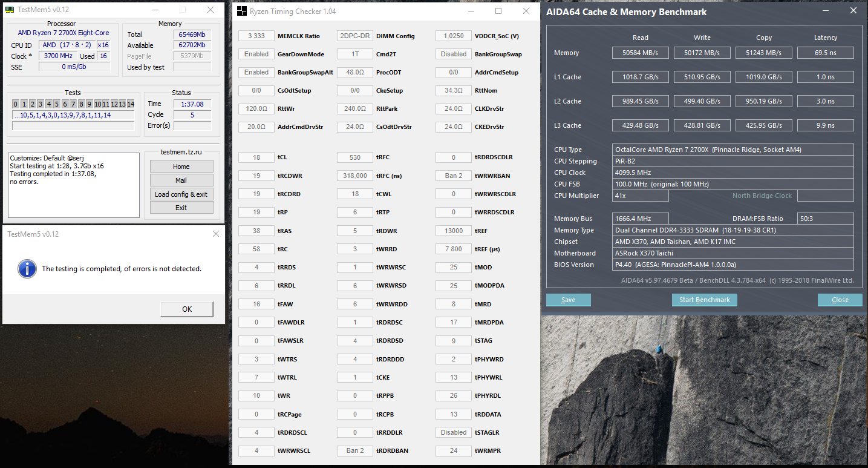Click Start Benchmark in AIDA64

coord(705,300)
